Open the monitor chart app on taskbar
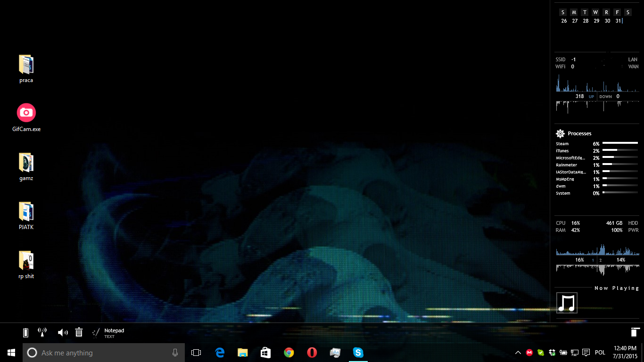The image size is (644, 362). [x=335, y=353]
